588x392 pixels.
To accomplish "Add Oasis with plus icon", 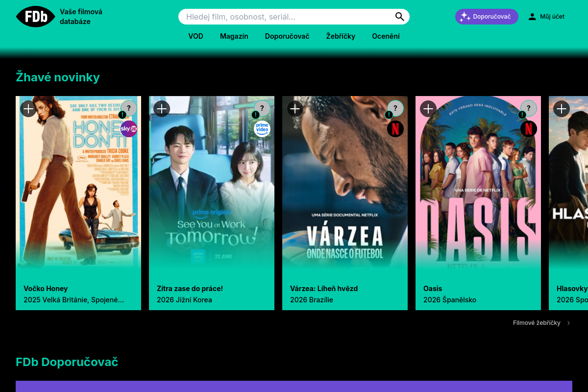I will tap(428, 108).
